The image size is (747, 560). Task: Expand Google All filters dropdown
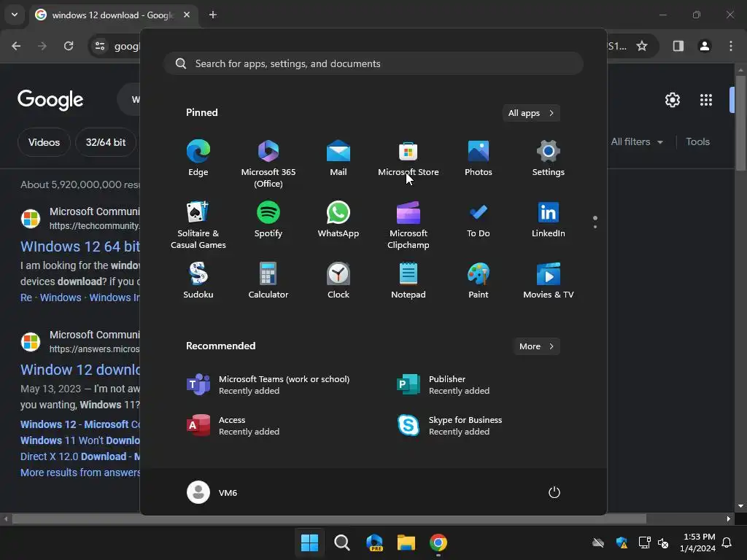pyautogui.click(x=637, y=142)
